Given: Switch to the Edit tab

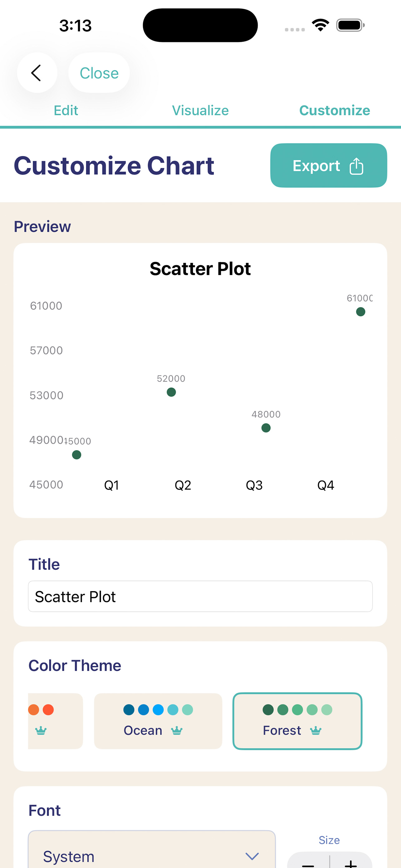Looking at the screenshot, I should [x=66, y=110].
